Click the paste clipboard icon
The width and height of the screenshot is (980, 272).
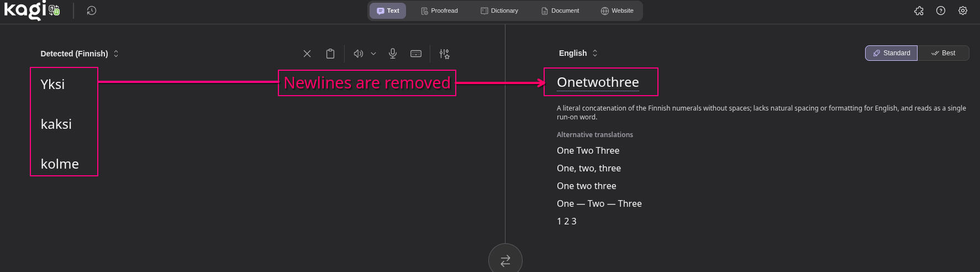click(330, 54)
